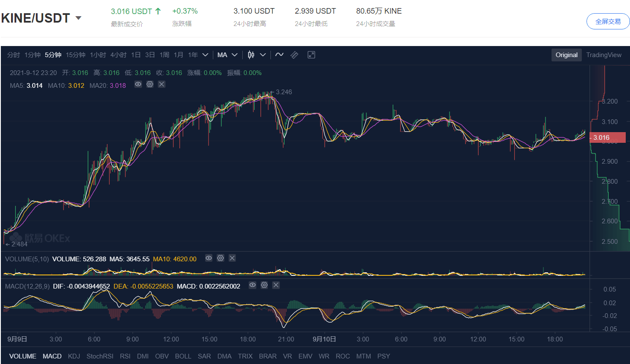The width and height of the screenshot is (630, 364).
Task: Click the MA20 3.018 value label
Action: (108, 86)
